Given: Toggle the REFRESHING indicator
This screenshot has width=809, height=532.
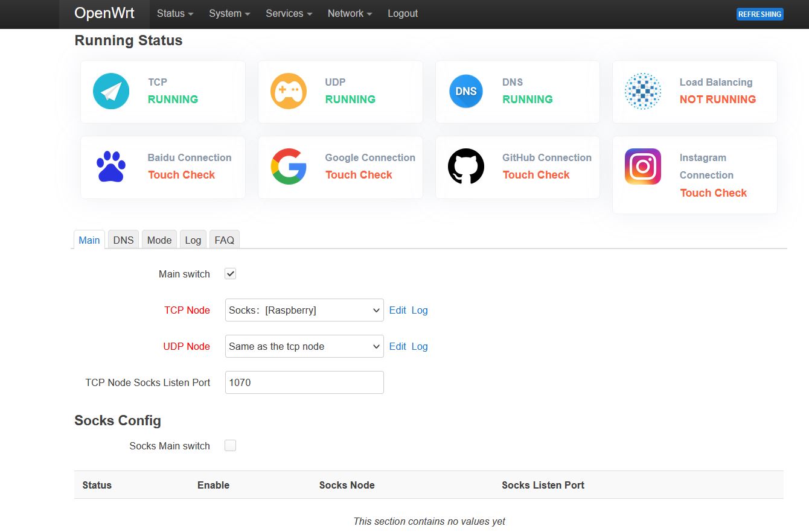Looking at the screenshot, I should pyautogui.click(x=759, y=13).
